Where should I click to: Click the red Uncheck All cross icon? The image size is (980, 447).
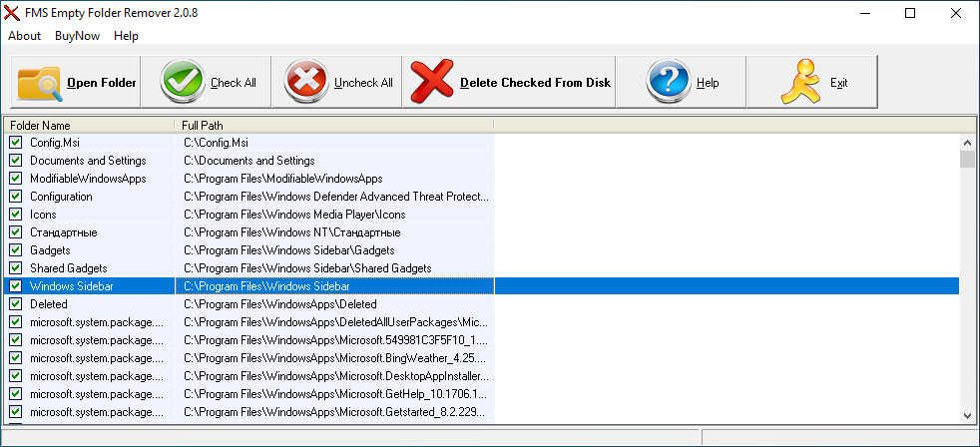point(306,83)
